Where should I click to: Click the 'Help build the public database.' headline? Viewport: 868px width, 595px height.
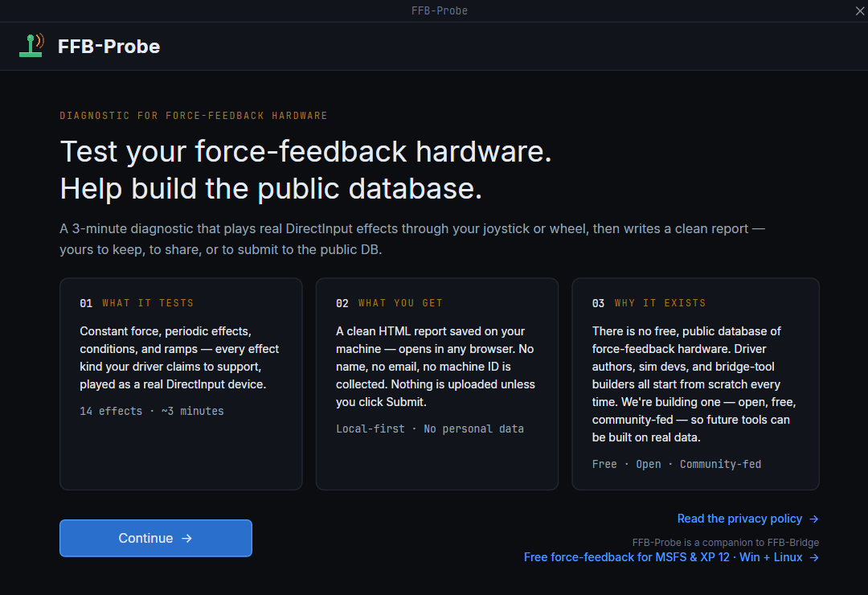[x=272, y=189]
